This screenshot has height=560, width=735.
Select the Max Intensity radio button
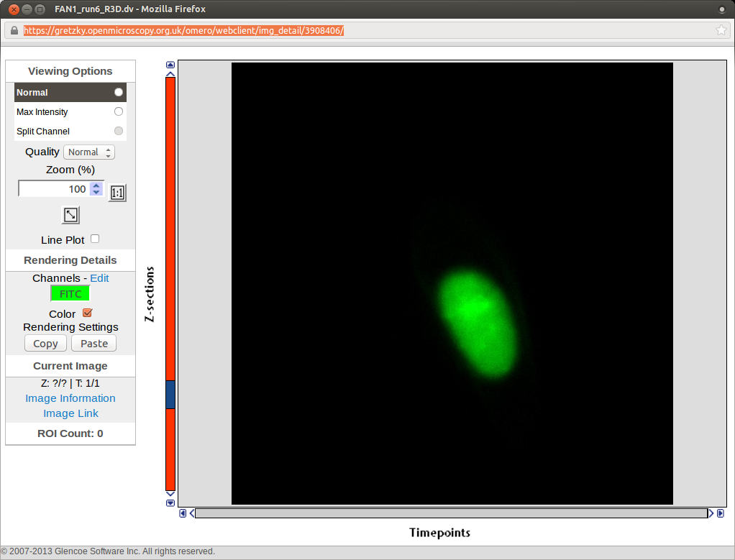[119, 111]
